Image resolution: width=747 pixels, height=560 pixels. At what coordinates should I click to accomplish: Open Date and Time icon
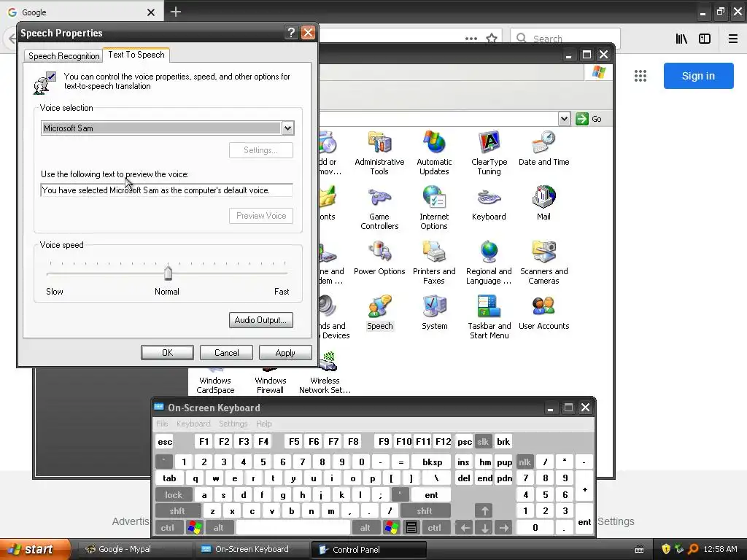[x=543, y=149]
